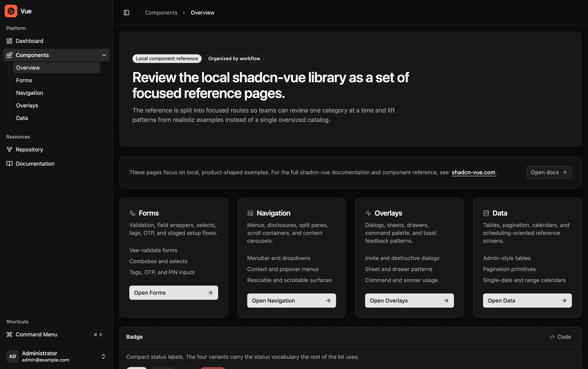
Task: Click the arrow in Open docs button
Action: (x=564, y=172)
